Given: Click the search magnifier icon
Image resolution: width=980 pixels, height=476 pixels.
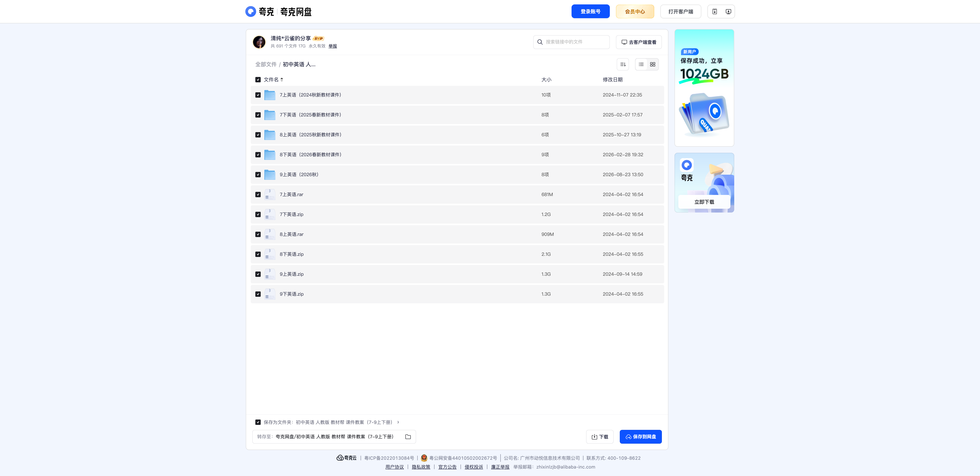Looking at the screenshot, I should pos(539,42).
